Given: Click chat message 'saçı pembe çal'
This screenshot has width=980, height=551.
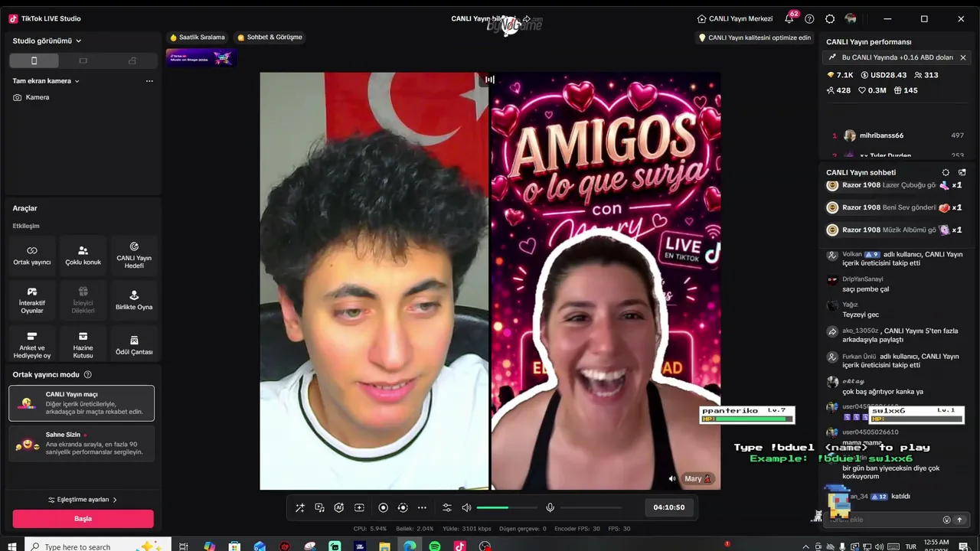Looking at the screenshot, I should pos(865,289).
